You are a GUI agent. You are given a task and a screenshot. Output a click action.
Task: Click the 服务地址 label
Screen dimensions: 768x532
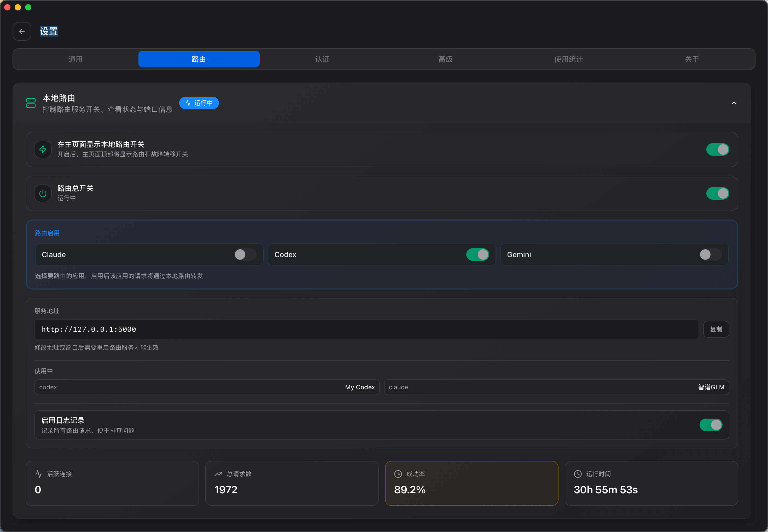[47, 311]
